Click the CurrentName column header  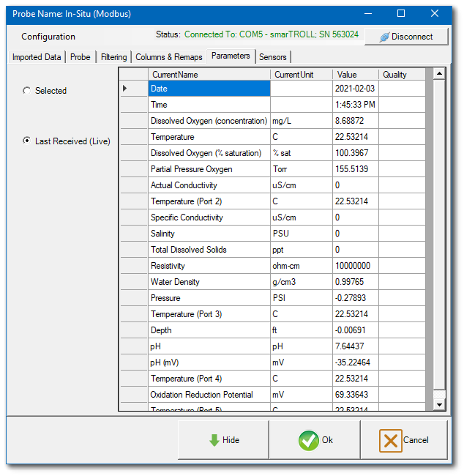(x=209, y=75)
